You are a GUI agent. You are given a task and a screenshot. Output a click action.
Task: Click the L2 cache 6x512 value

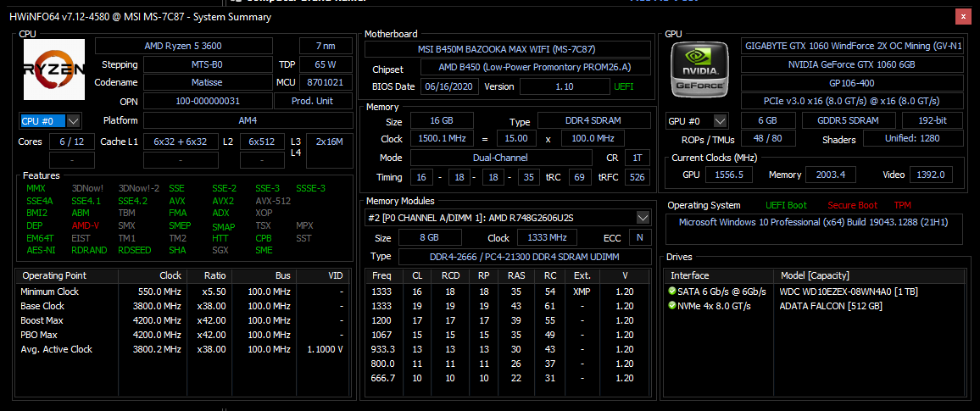pyautogui.click(x=263, y=142)
